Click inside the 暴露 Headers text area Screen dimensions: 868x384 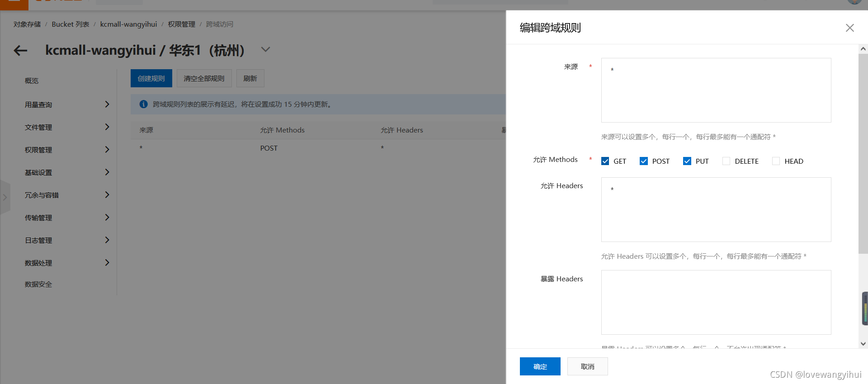tap(716, 302)
